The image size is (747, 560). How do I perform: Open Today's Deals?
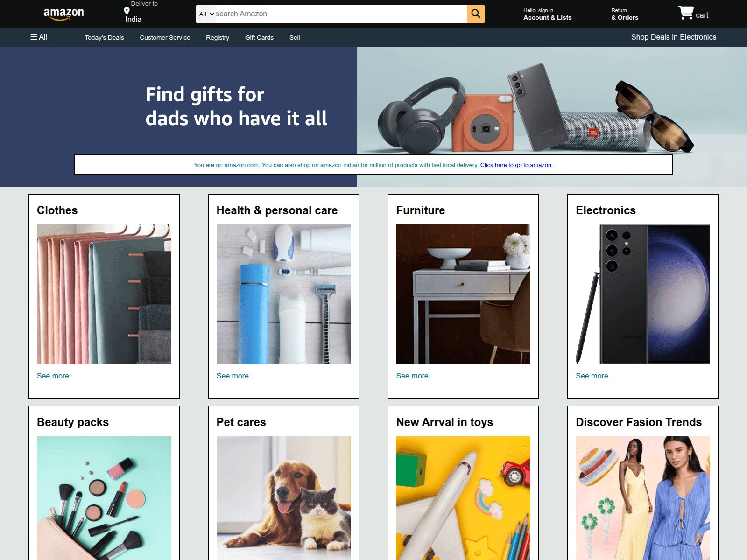coord(105,38)
